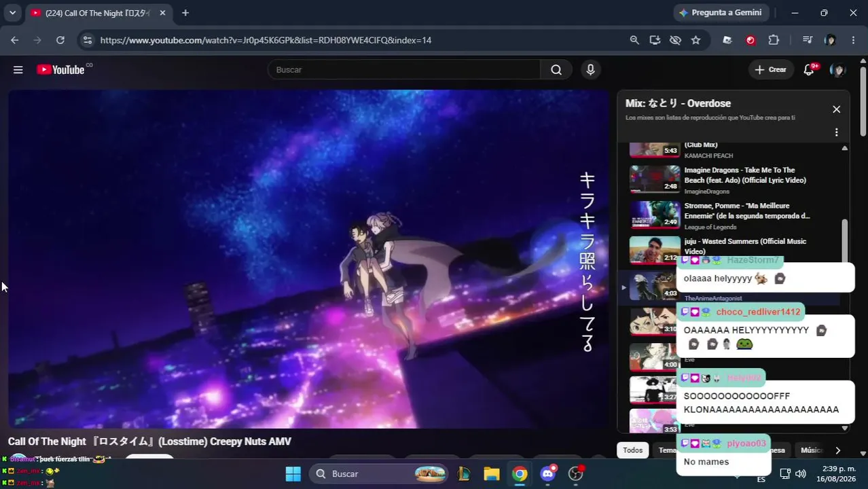Viewport: 868px width, 489px height.
Task: Click HazeStorm7 chat username
Action: pos(753,260)
